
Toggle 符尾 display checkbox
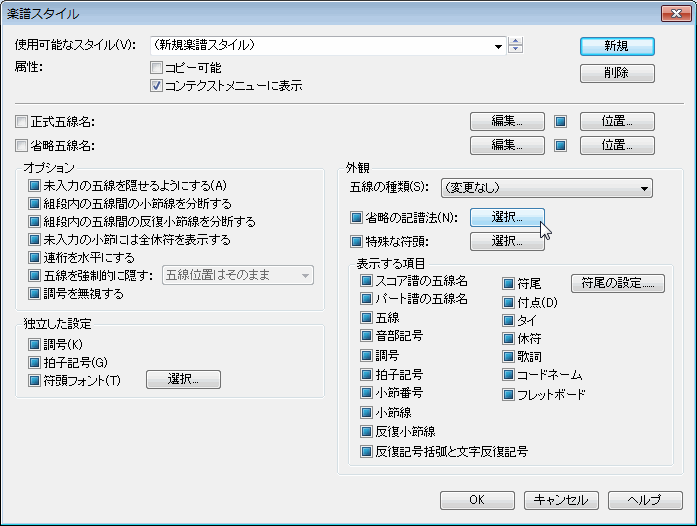click(508, 283)
